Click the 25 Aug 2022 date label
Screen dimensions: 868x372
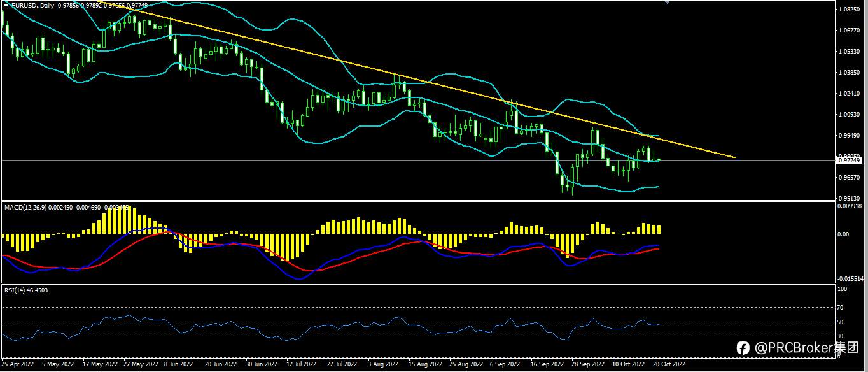(x=466, y=365)
